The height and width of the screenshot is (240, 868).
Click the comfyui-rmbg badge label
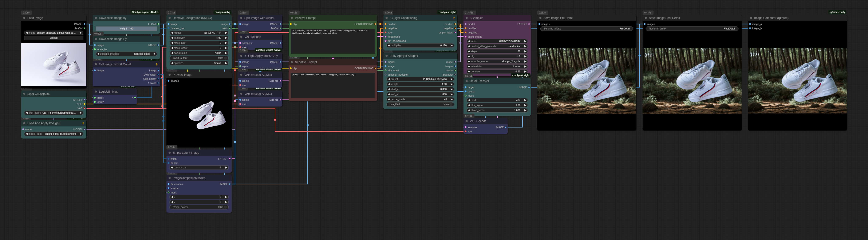pyautogui.click(x=222, y=12)
